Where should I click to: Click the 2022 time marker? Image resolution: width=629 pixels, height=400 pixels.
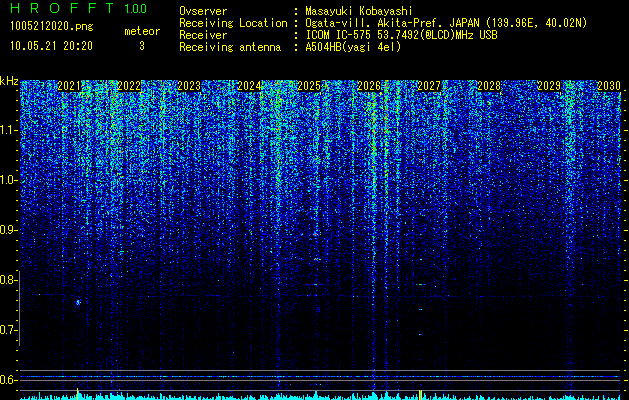pos(129,86)
